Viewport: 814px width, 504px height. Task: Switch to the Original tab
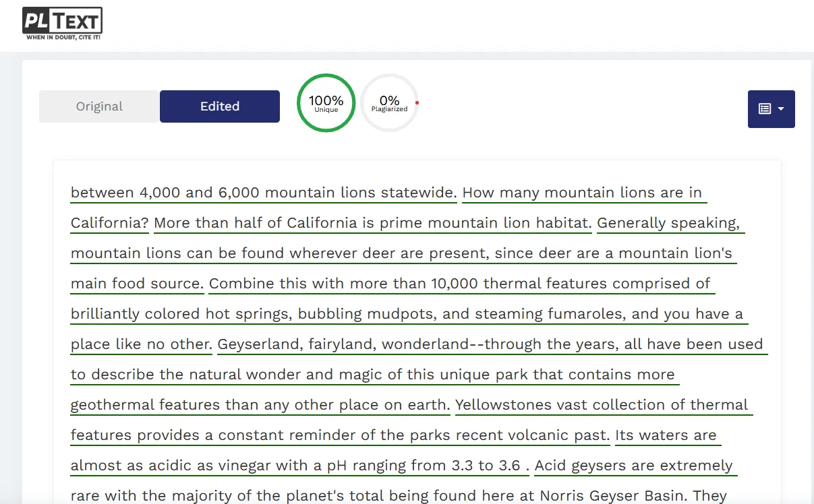point(99,106)
